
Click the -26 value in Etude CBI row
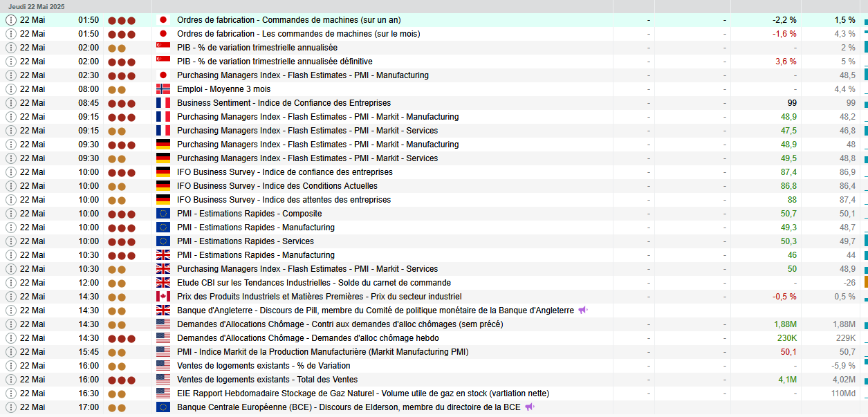849,283
